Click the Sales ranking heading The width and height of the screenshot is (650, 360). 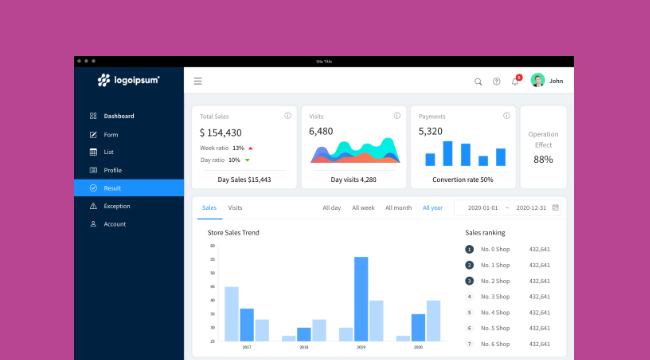(485, 233)
